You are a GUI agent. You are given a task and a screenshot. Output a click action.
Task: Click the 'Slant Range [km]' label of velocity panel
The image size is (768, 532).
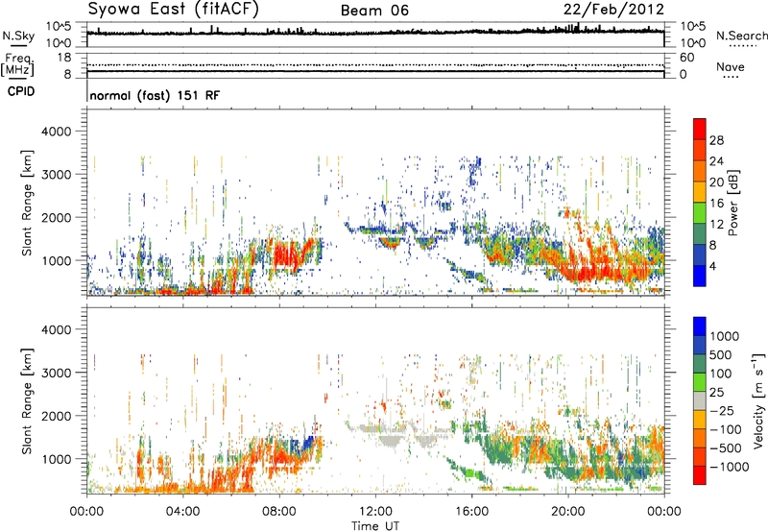click(x=27, y=401)
